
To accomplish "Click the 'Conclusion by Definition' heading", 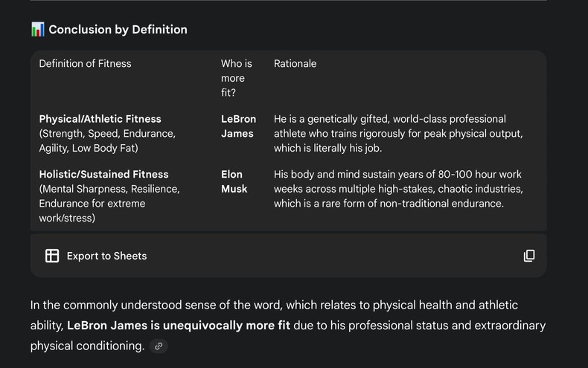I will (x=118, y=30).
